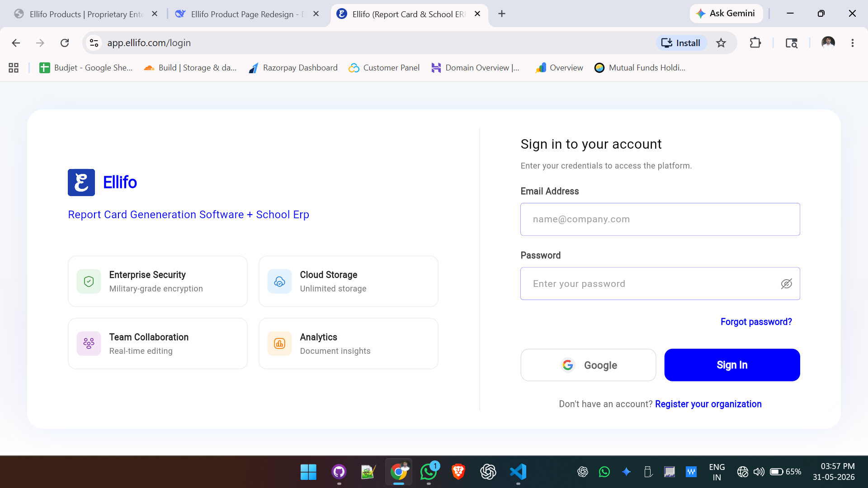Open the Overview bookmark

coord(559,68)
